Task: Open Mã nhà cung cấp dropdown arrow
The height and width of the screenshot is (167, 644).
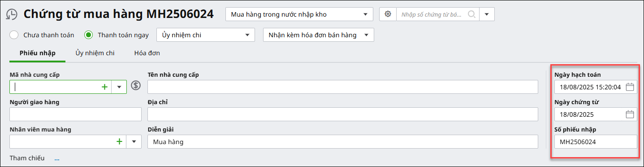Action: click(119, 87)
